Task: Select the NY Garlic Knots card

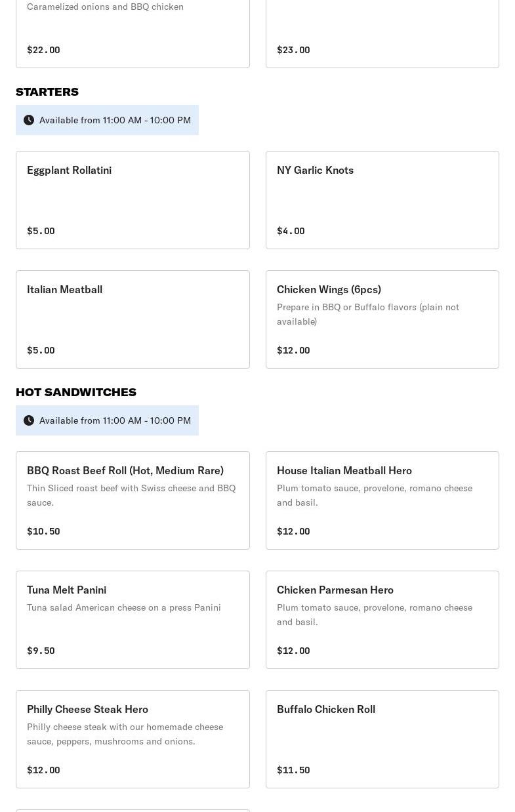Action: (382, 200)
